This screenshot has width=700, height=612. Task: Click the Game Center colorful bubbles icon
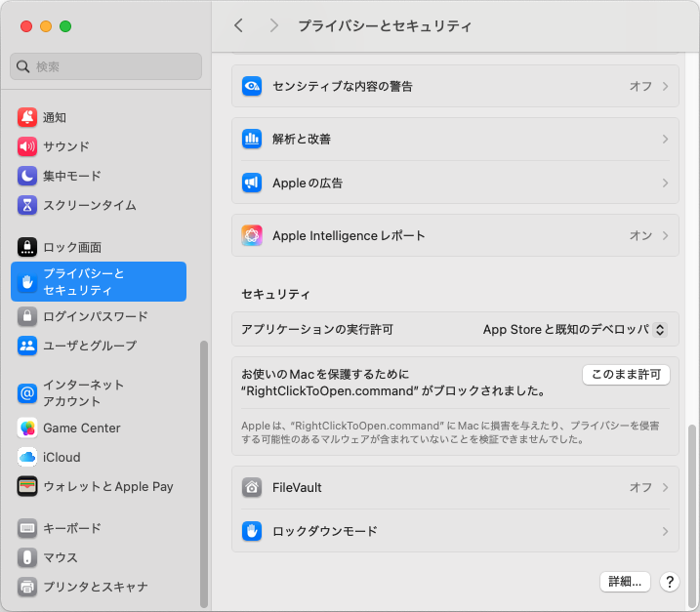click(x=27, y=428)
